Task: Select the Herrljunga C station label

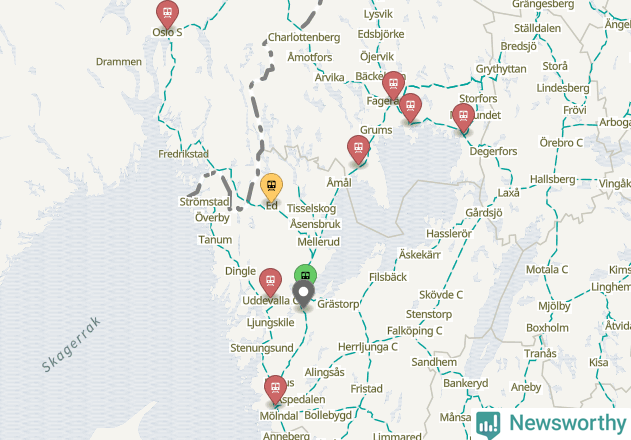Action: (x=367, y=347)
